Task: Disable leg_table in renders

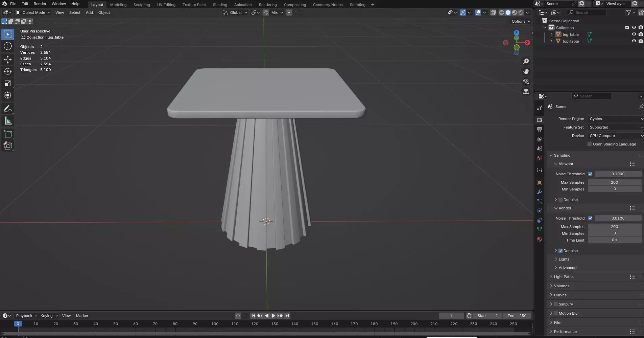Action: [641, 34]
